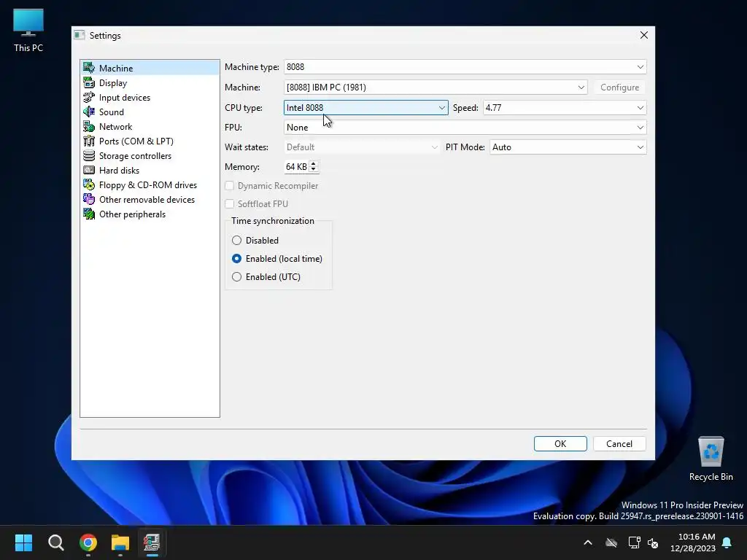Open the Windows Start menu
747x560 pixels.
[x=23, y=542]
